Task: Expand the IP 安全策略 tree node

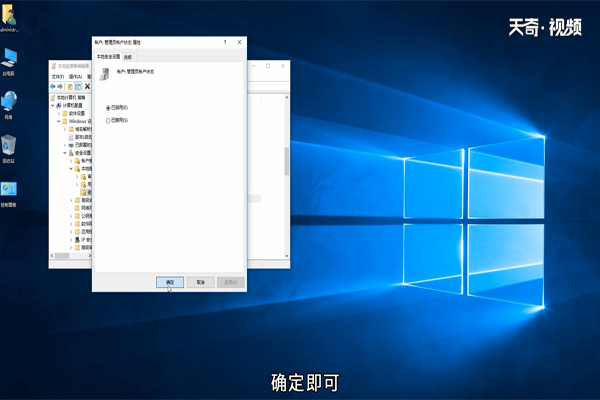Action: [71, 240]
